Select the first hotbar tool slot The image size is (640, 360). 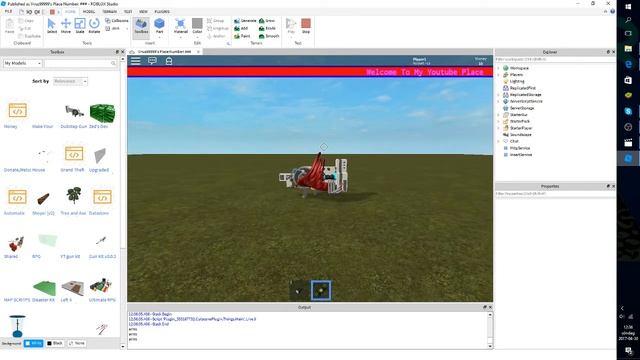click(x=299, y=290)
